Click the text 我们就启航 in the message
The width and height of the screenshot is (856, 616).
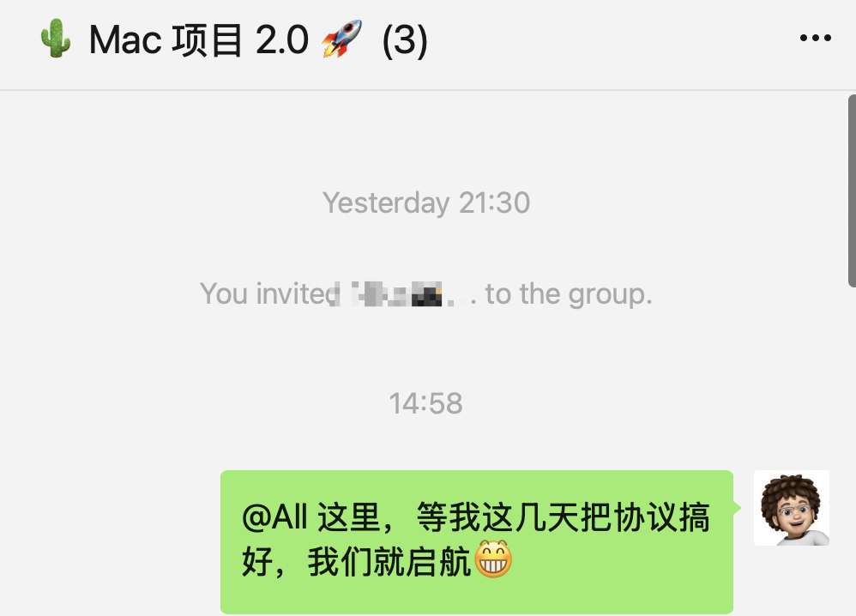(389, 561)
